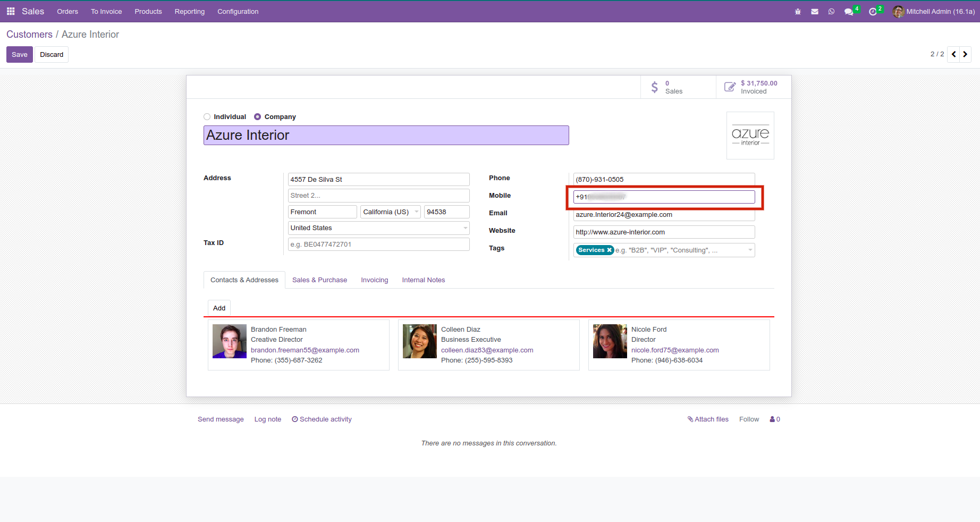This screenshot has width=980, height=522.
Task: Open the Sales app title
Action: click(x=33, y=12)
